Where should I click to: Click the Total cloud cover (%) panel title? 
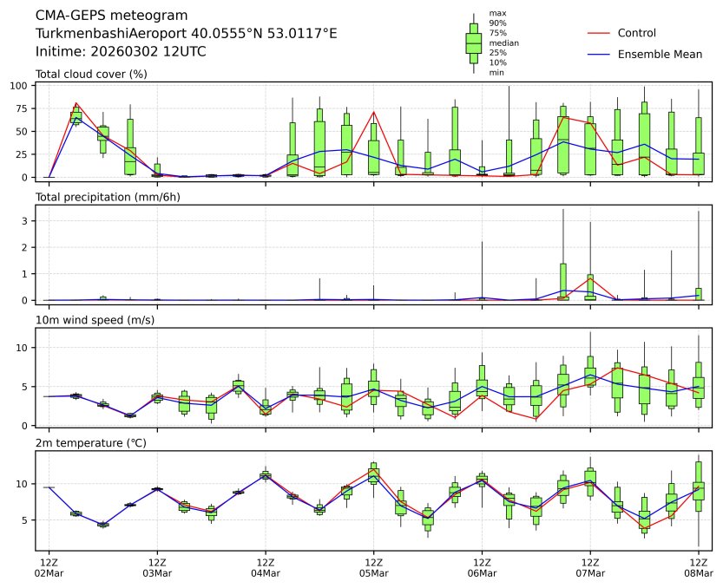(91, 74)
